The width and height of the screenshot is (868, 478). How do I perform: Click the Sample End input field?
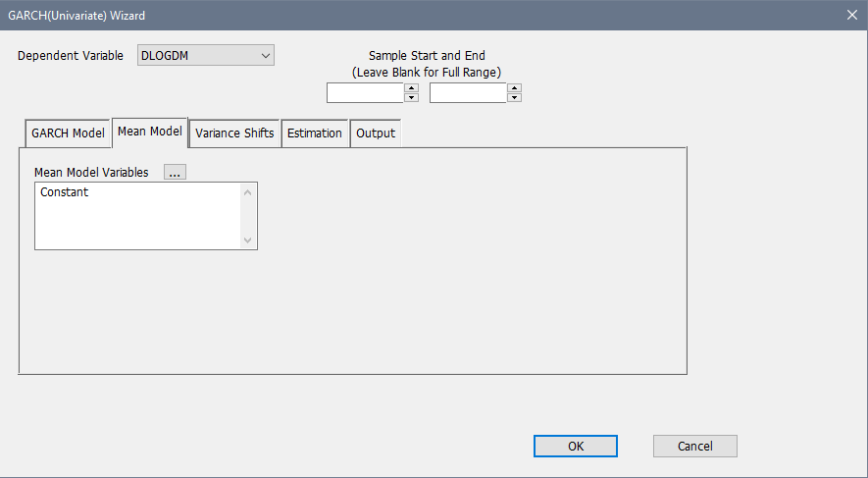pyautogui.click(x=468, y=93)
